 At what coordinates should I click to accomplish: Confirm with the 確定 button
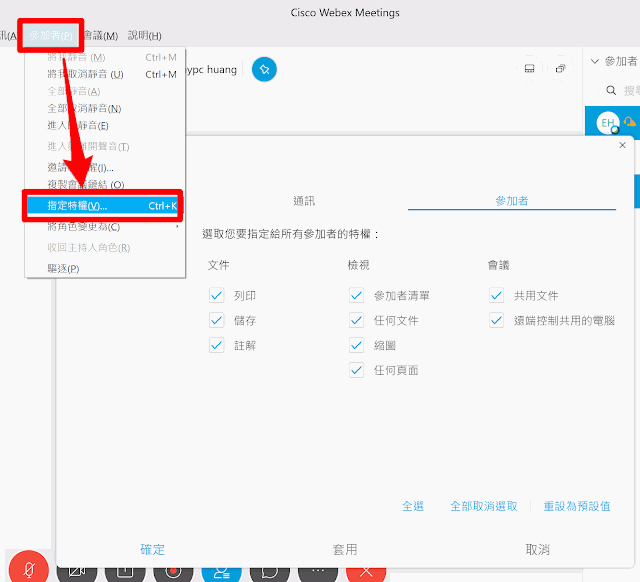pyautogui.click(x=152, y=549)
